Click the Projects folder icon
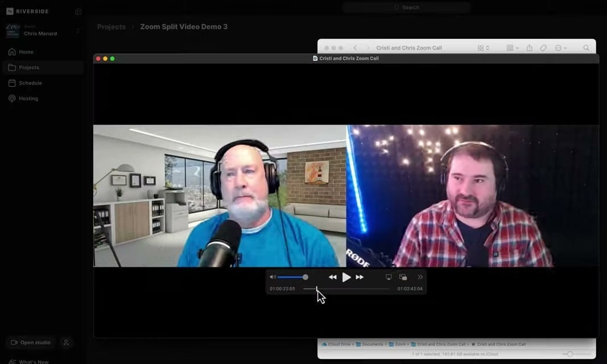The width and height of the screenshot is (607, 364). (x=12, y=67)
